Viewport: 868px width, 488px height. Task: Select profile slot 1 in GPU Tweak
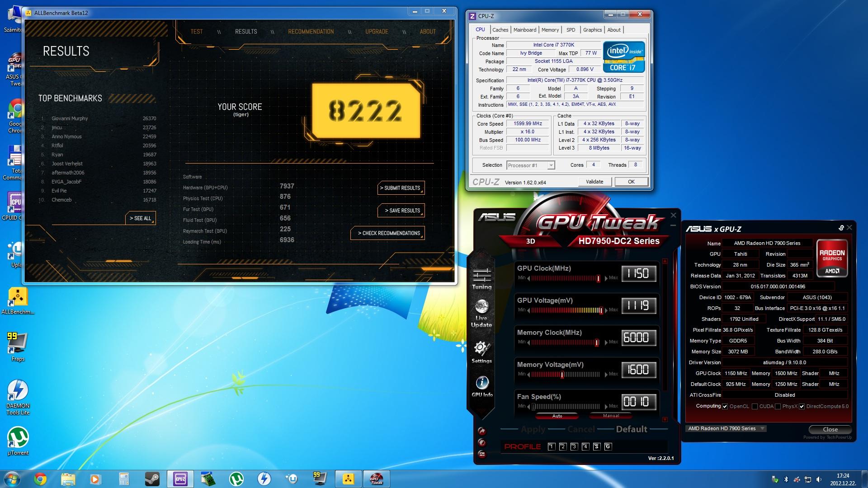(551, 446)
